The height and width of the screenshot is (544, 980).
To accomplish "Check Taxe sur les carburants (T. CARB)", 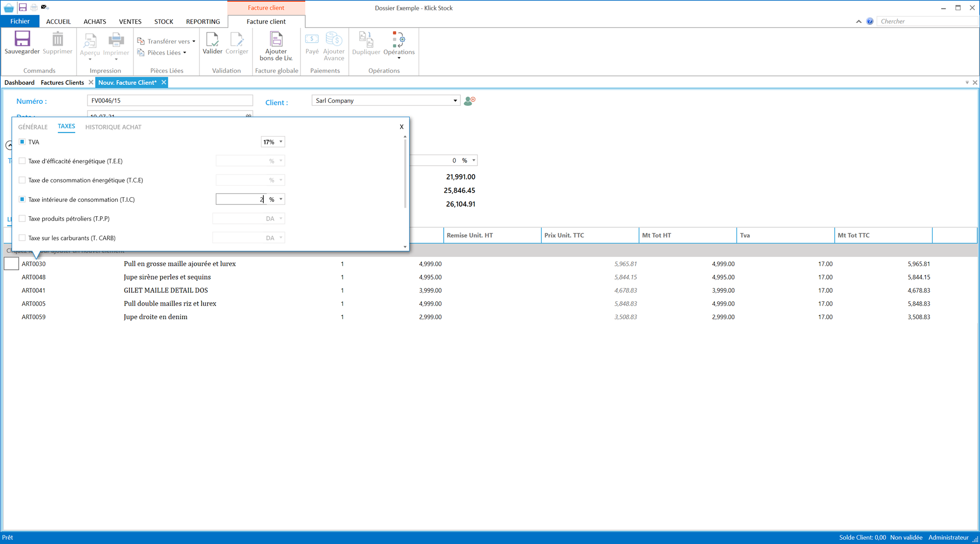I will pos(22,237).
